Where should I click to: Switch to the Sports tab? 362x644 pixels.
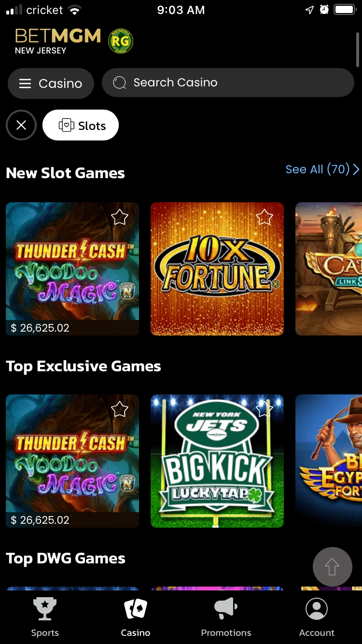tap(45, 617)
